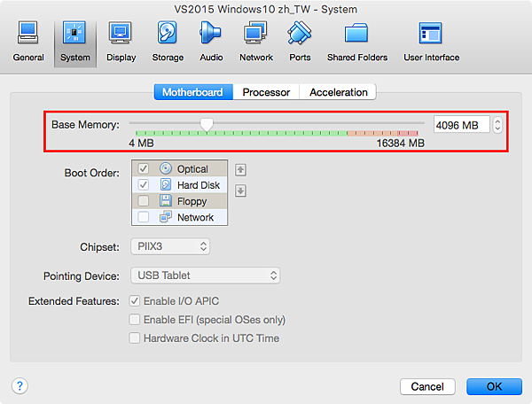The image size is (532, 404).
Task: Switch to the Processor tab
Action: (x=266, y=92)
